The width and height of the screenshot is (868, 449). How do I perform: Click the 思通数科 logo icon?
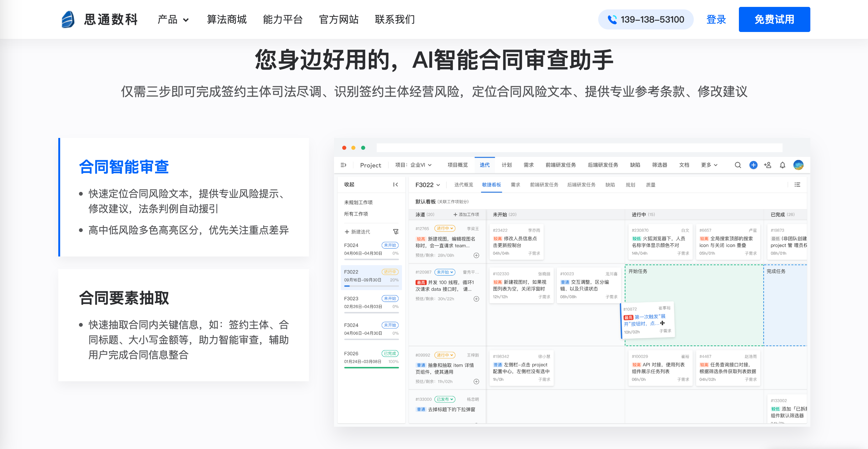point(68,19)
